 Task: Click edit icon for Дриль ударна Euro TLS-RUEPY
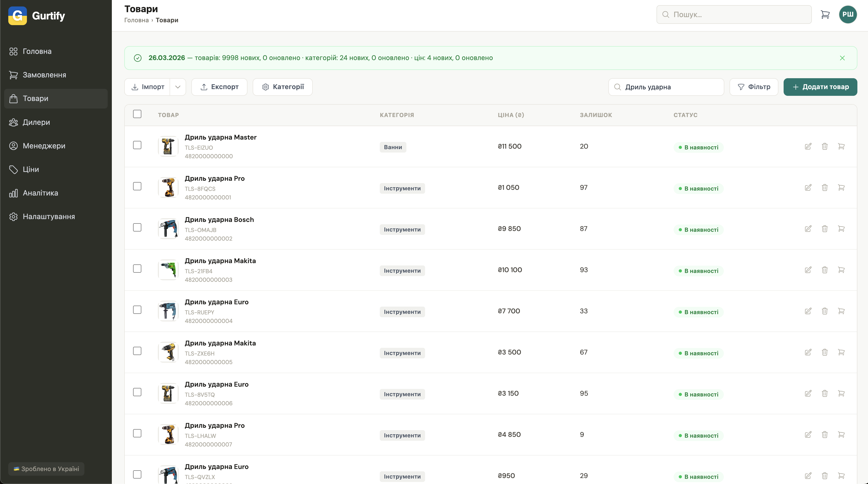(808, 311)
